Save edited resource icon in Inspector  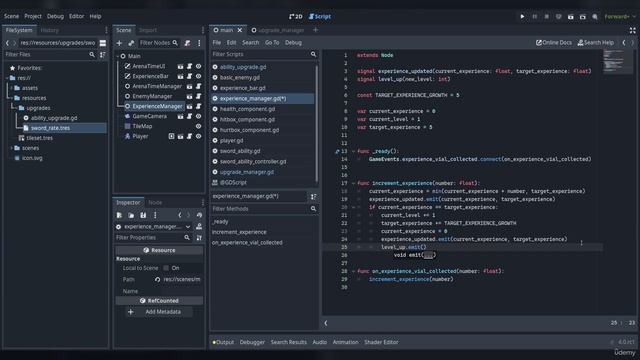click(143, 215)
